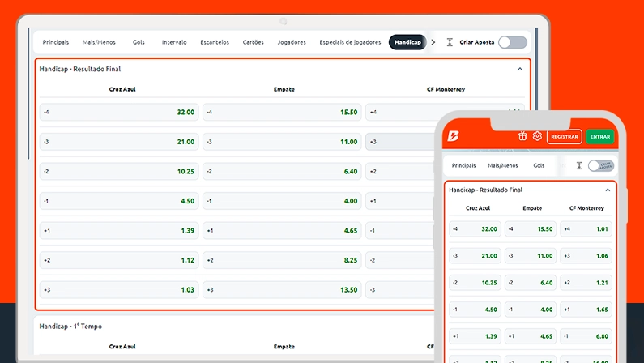Tap Empate -3 odds 11.00 on phone

click(x=531, y=255)
